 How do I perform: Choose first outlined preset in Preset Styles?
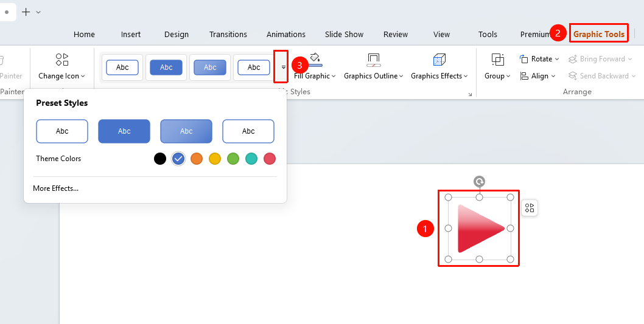pos(62,131)
